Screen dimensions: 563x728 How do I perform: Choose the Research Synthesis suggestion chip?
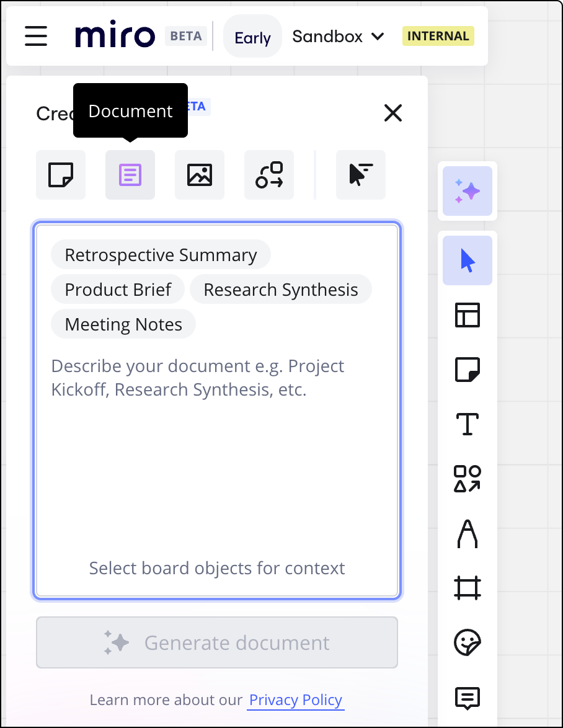[281, 289]
